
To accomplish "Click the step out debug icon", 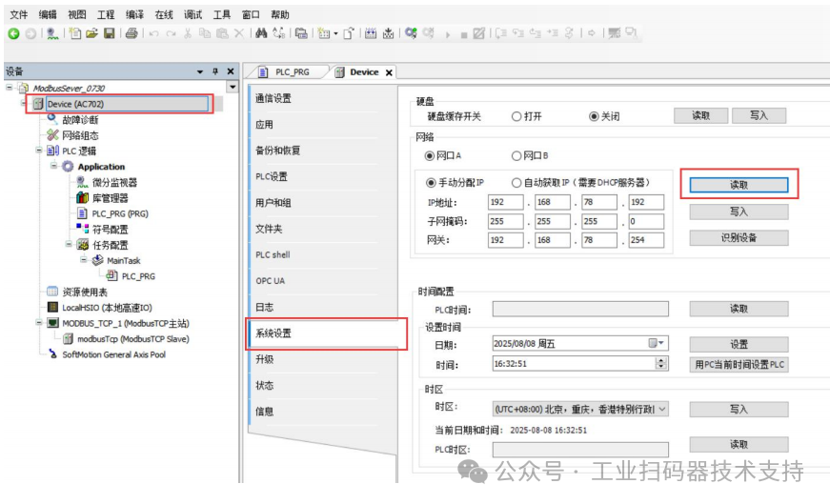I will click(536, 33).
